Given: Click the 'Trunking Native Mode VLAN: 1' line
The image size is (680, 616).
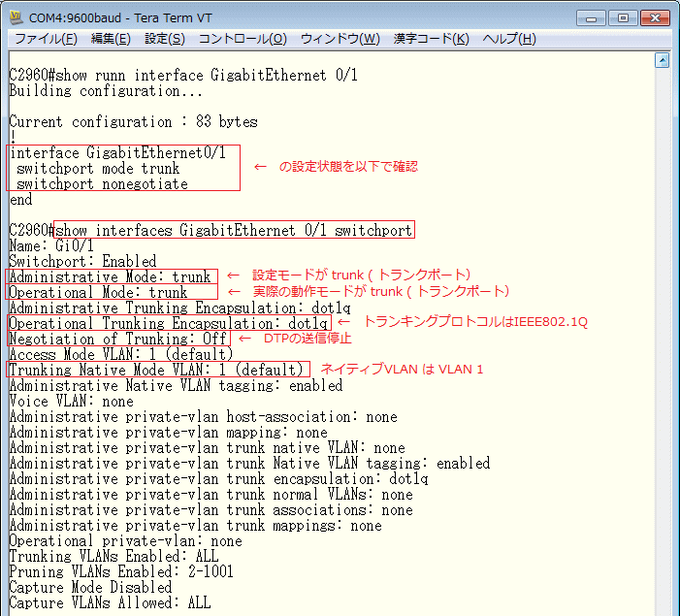Looking at the screenshot, I should 157,370.
